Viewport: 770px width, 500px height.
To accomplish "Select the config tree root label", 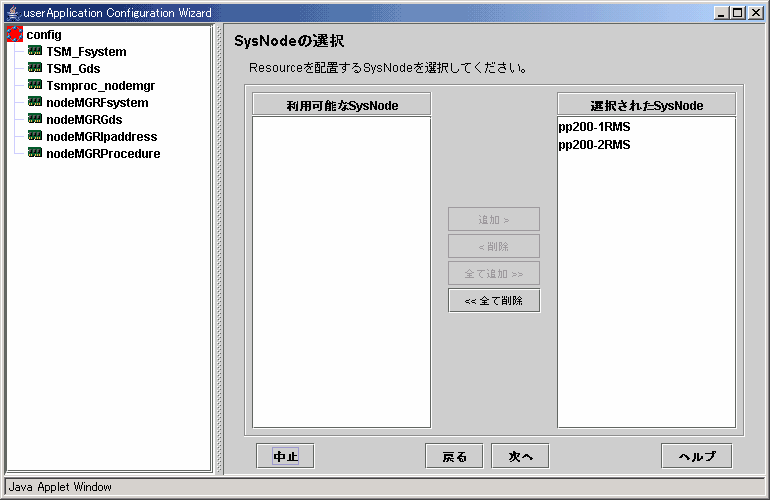I will click(x=44, y=35).
